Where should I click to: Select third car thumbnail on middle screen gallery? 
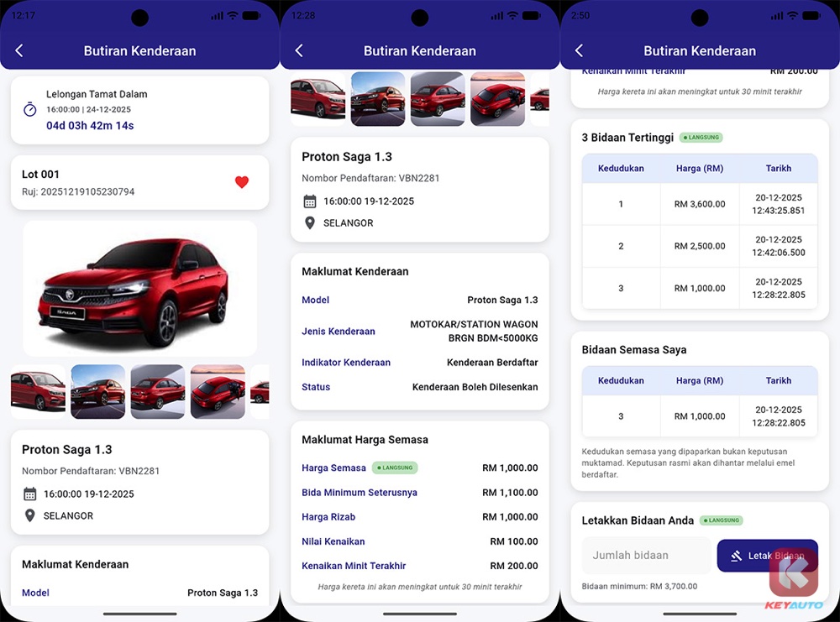tap(438, 99)
